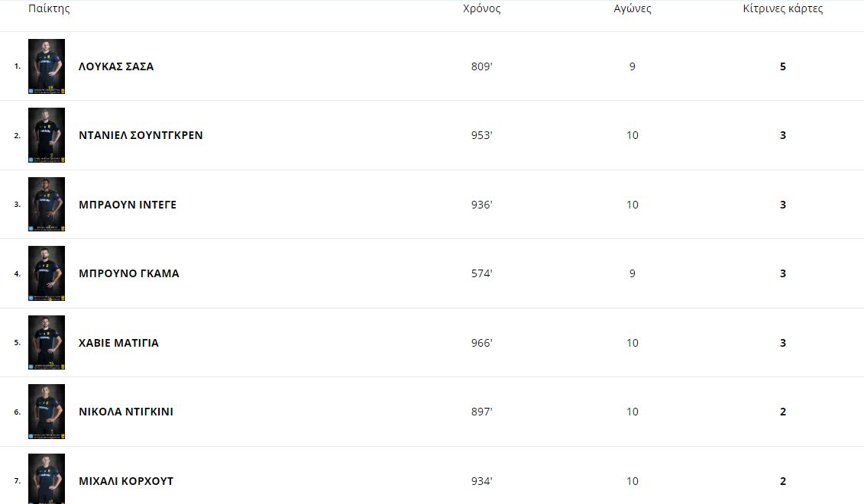Screen dimensions: 864x504
Task: Click the ΧΑΒΙΕ ΜΑΤΙΓΙΑ name
Action: point(118,343)
